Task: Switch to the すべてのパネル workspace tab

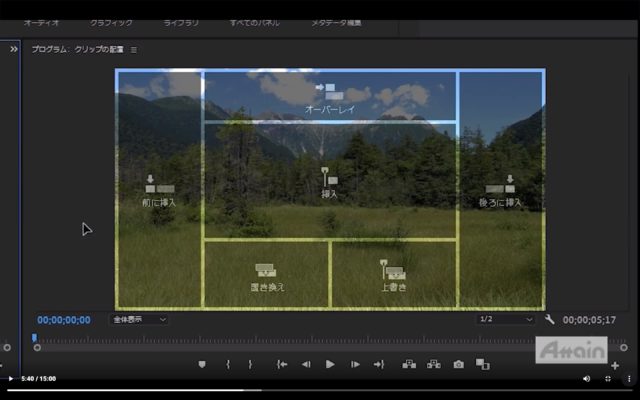Action: click(255, 23)
